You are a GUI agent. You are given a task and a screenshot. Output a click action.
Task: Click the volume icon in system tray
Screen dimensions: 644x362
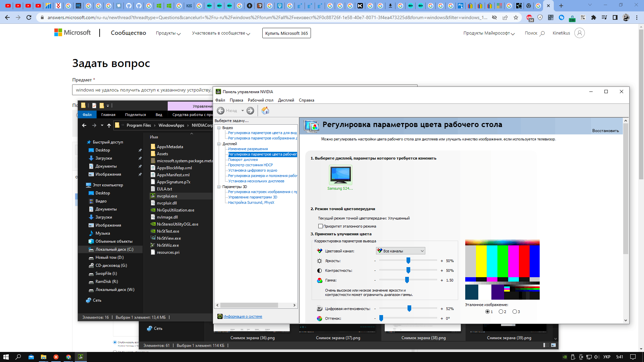click(597, 357)
